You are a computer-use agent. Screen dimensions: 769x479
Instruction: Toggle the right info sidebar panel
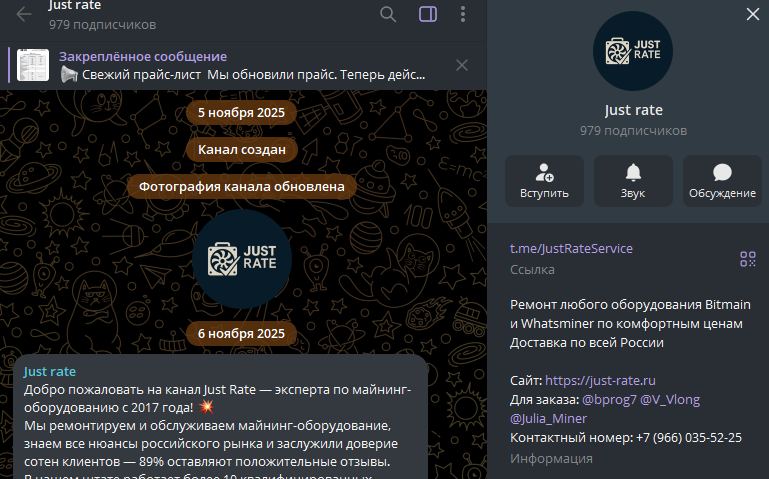pyautogui.click(x=428, y=14)
